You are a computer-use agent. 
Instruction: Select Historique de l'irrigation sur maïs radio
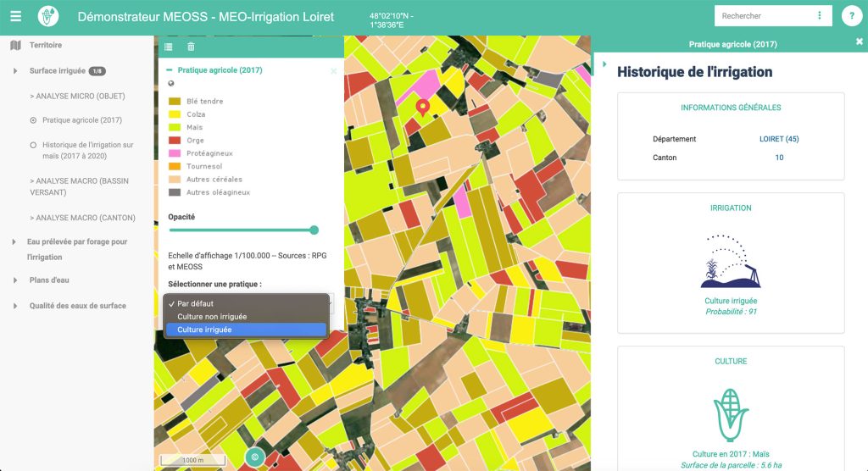pos(33,145)
